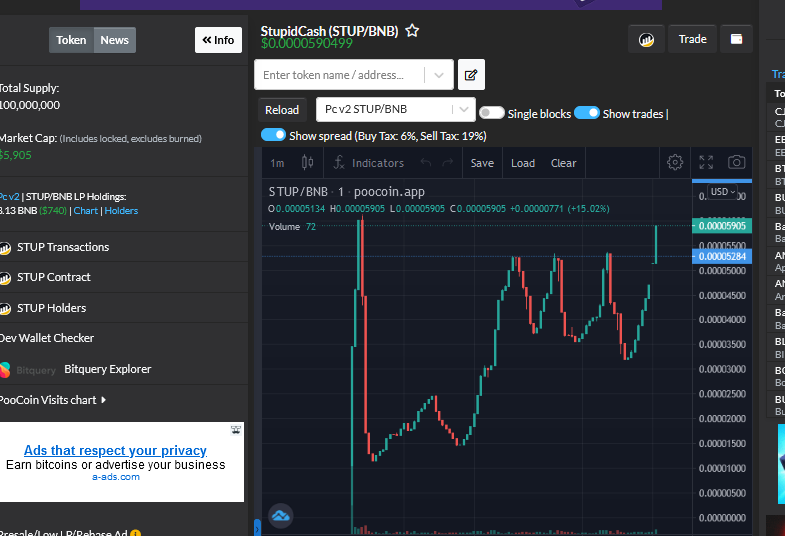Collapse the Info panel
Viewport: 785px width, 536px height.
coord(218,40)
